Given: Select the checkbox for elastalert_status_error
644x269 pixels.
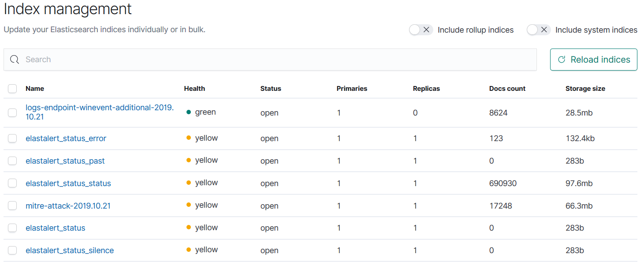Looking at the screenshot, I should [12, 138].
